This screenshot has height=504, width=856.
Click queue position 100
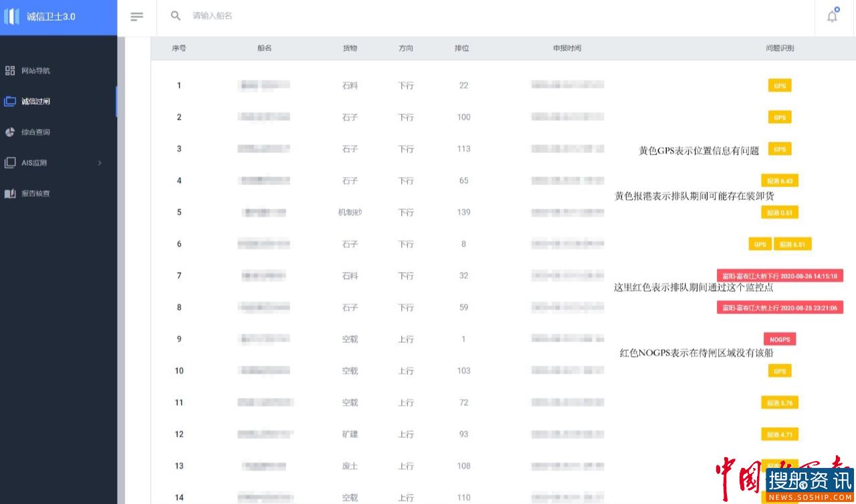coord(464,118)
